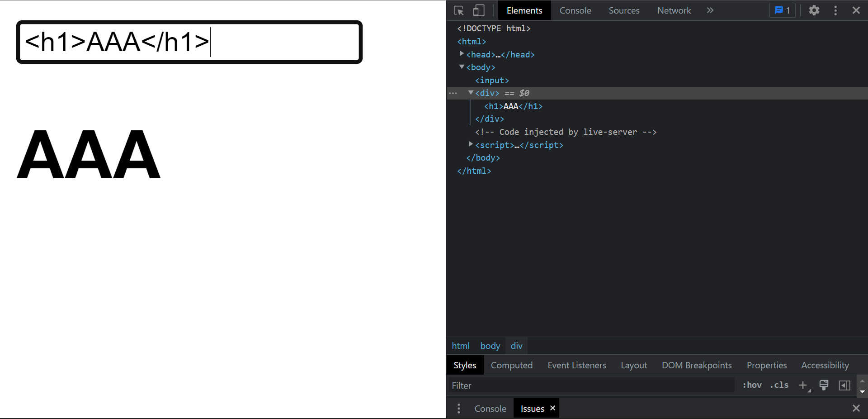Switch to the drawer Console tab

490,409
